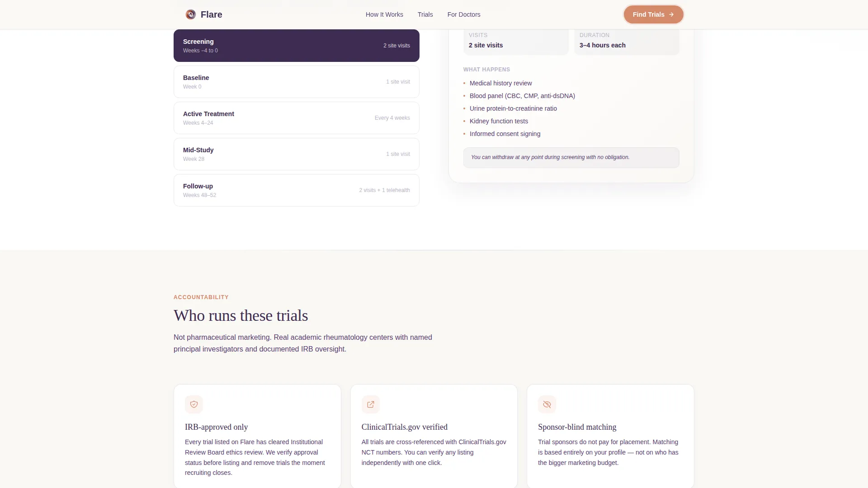Click the arrow in Find Trials button
Viewport: 868px width, 488px height.
pos(671,14)
